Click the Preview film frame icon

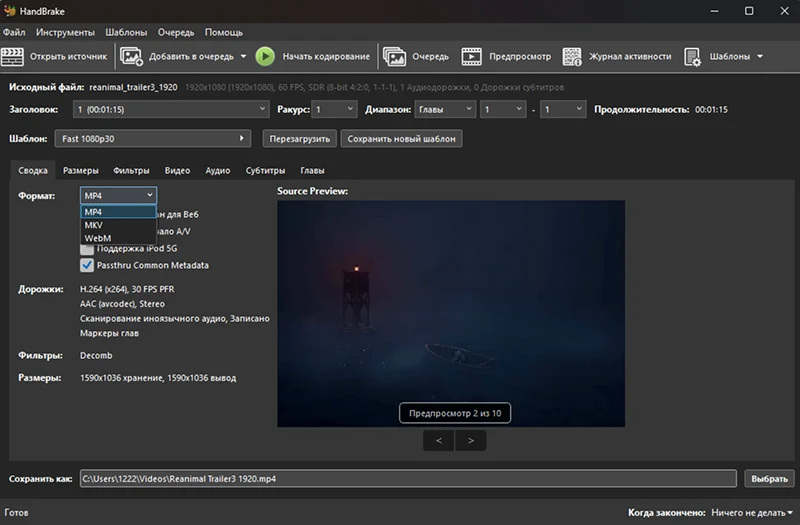pos(471,57)
